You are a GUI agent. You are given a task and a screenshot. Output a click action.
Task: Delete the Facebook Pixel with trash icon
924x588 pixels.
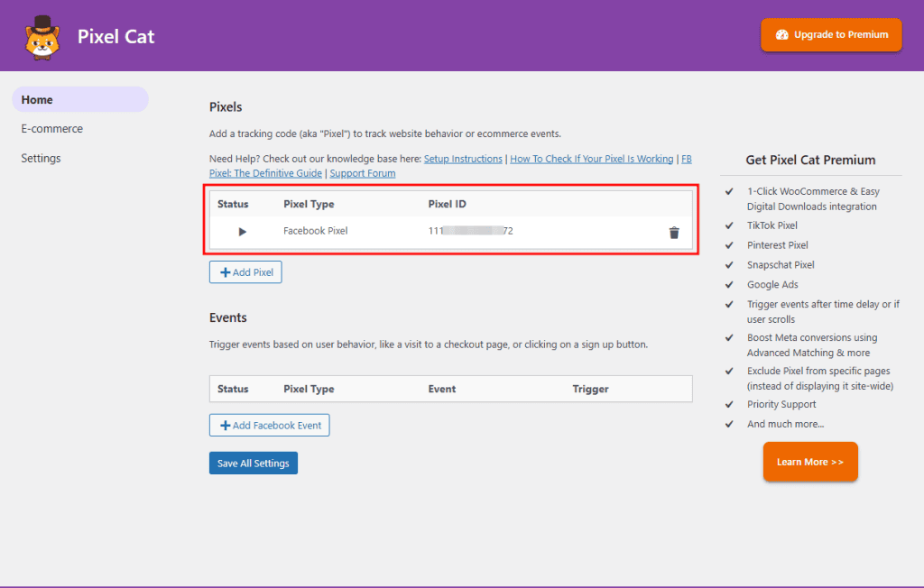coord(674,233)
